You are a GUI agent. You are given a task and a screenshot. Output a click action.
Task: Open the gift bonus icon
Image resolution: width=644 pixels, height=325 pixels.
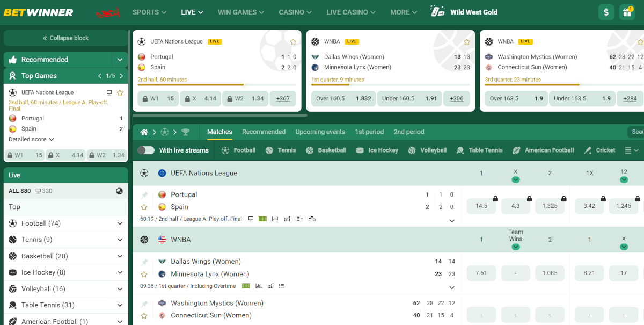pos(626,12)
